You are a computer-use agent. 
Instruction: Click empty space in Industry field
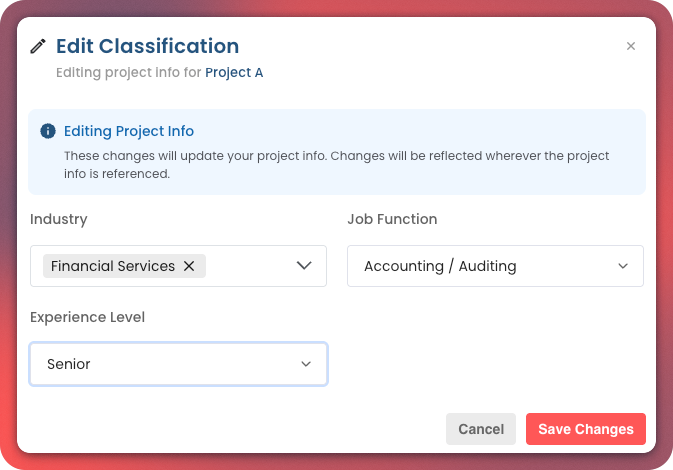[x=250, y=266]
